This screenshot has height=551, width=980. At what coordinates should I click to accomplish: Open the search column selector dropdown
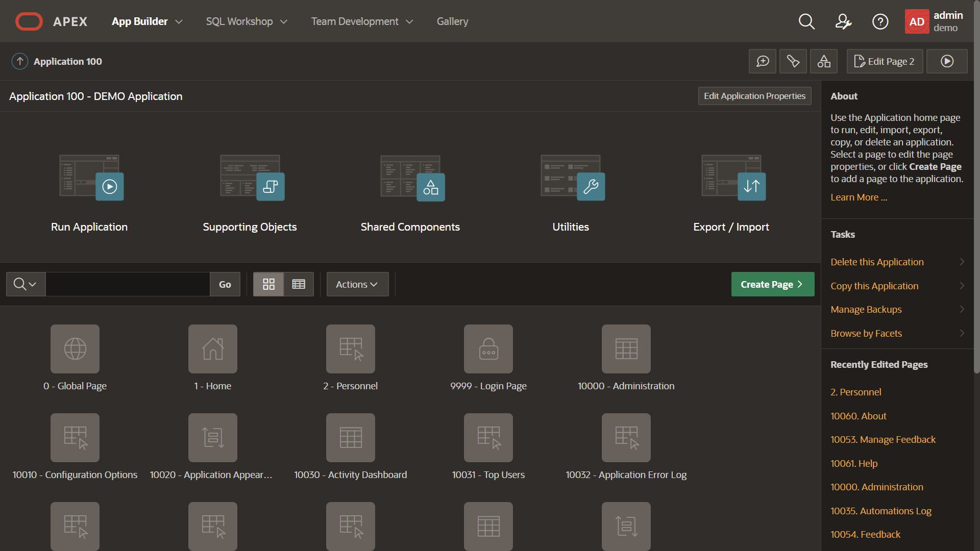click(x=26, y=284)
